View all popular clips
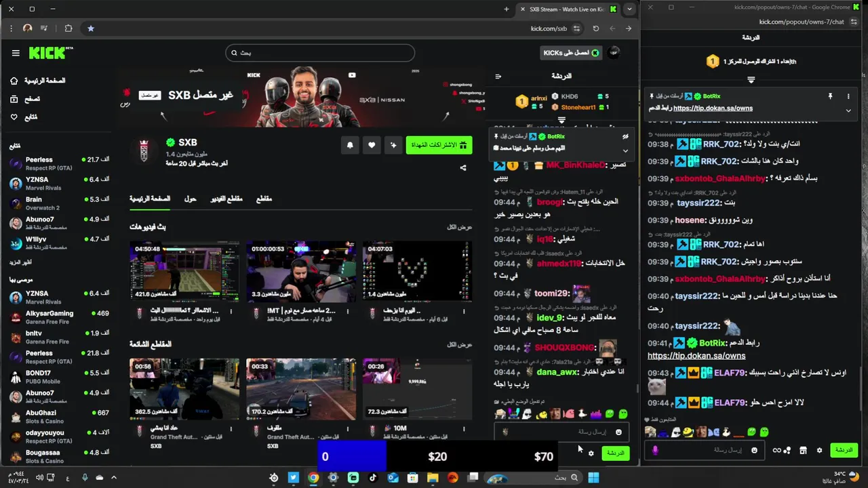 coord(460,344)
